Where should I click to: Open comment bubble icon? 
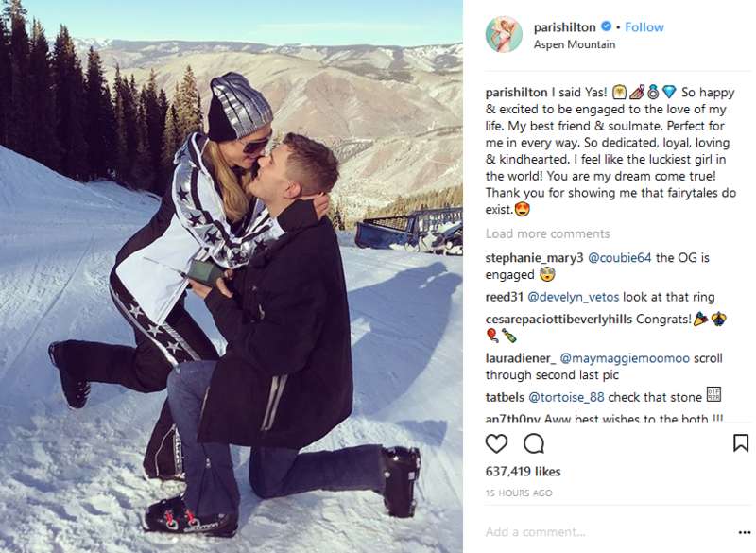pos(534,443)
